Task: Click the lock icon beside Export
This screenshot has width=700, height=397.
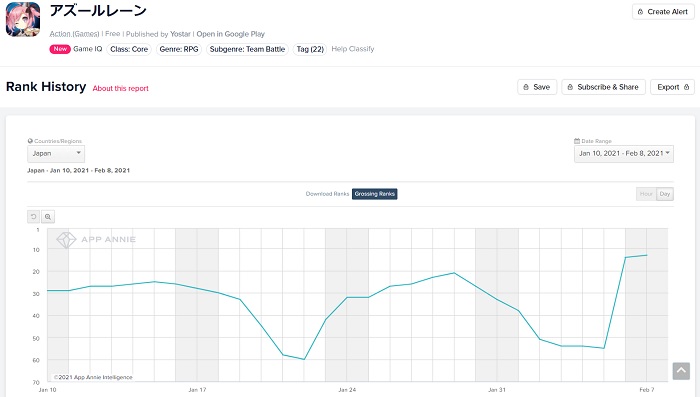Action: pyautogui.click(x=686, y=87)
